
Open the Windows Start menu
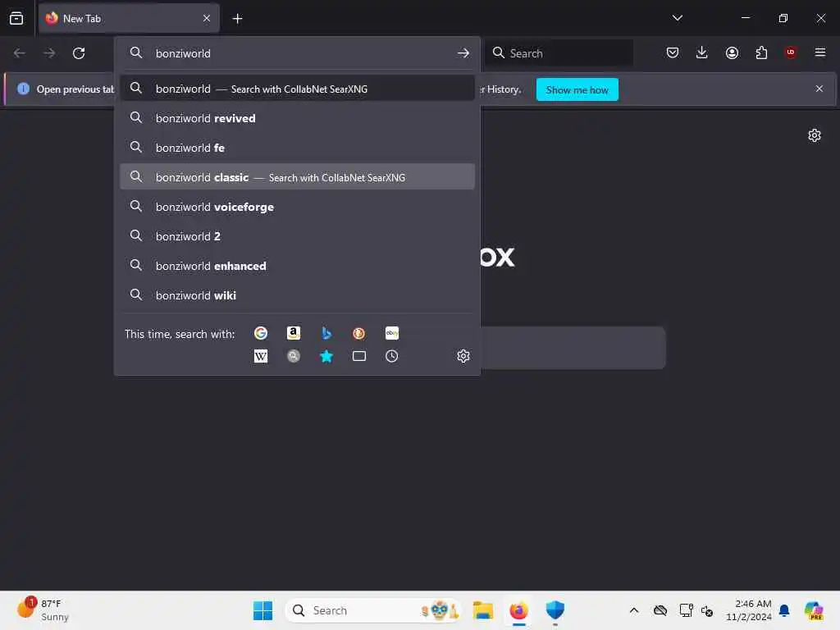[262, 610]
